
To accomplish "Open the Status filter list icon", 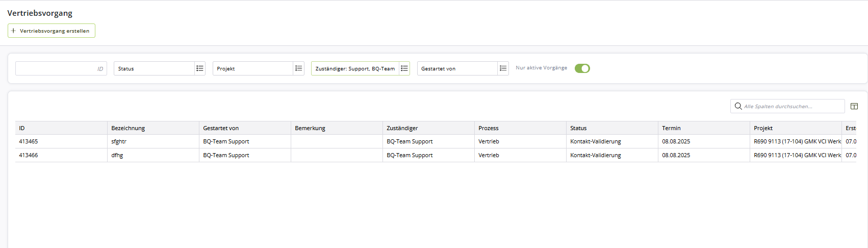I will (200, 68).
